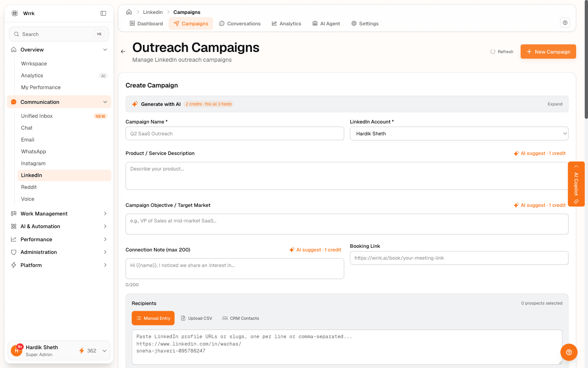The height and width of the screenshot is (368, 588).
Task: Switch recipients to Upload CSV
Action: (196, 318)
